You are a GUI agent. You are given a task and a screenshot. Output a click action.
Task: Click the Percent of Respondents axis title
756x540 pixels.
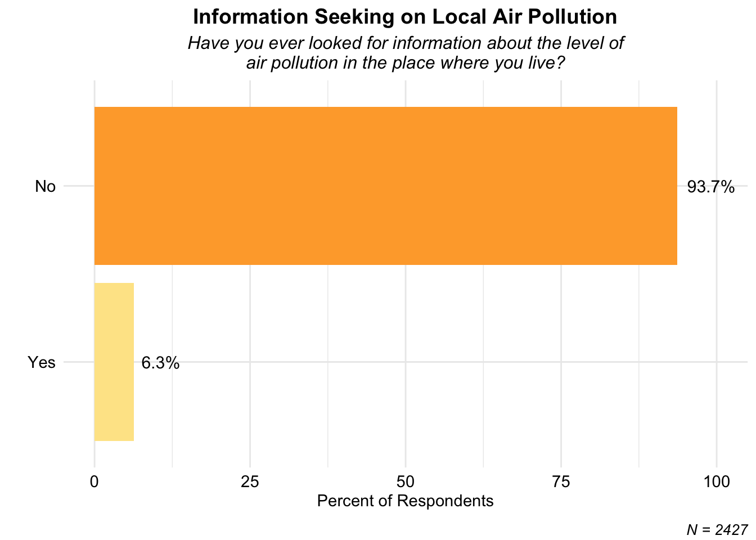(x=405, y=501)
